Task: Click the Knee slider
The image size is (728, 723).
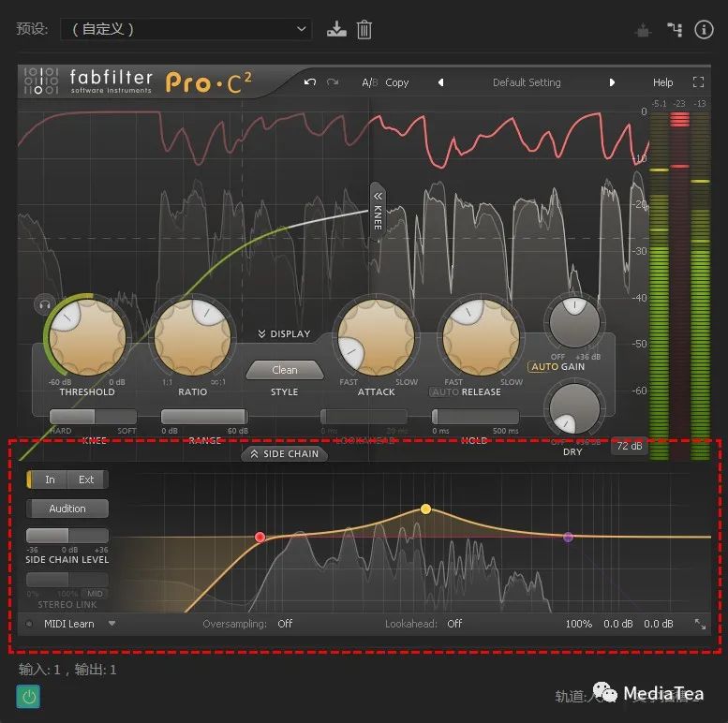Action: (94, 416)
